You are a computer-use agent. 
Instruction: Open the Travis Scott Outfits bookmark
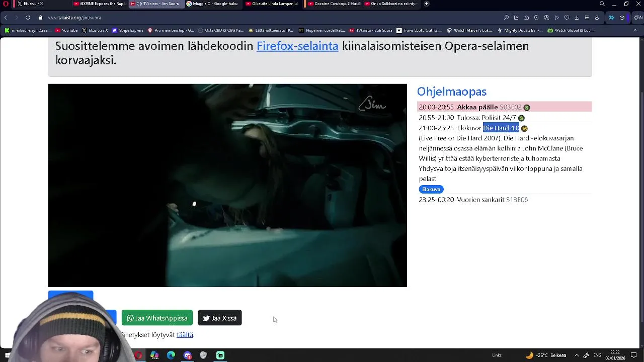click(x=419, y=30)
